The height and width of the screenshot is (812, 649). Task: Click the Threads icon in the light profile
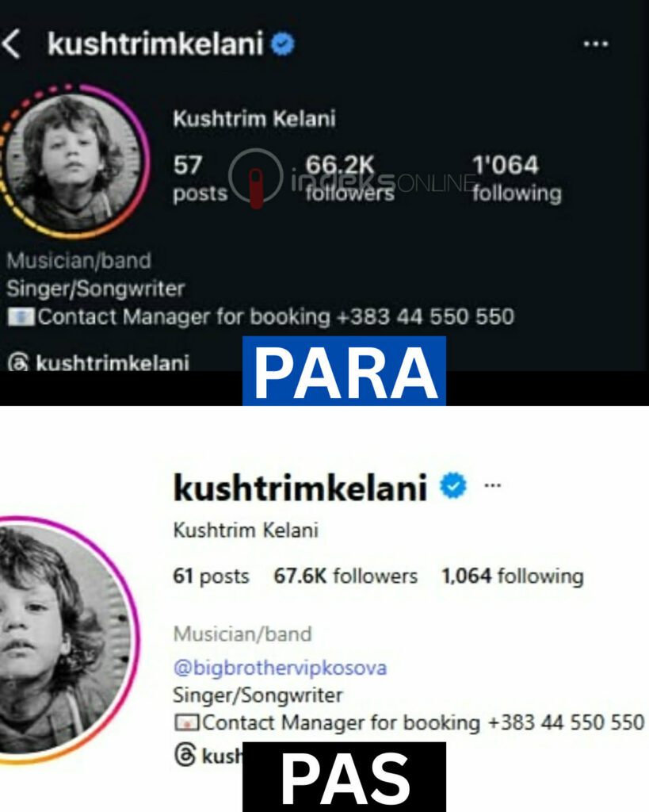(x=185, y=755)
